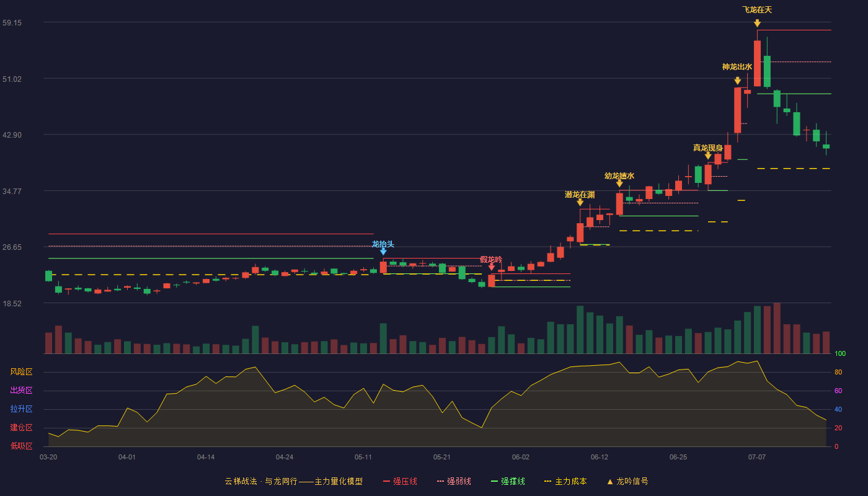Click the 07-07 date axis label

coord(757,457)
